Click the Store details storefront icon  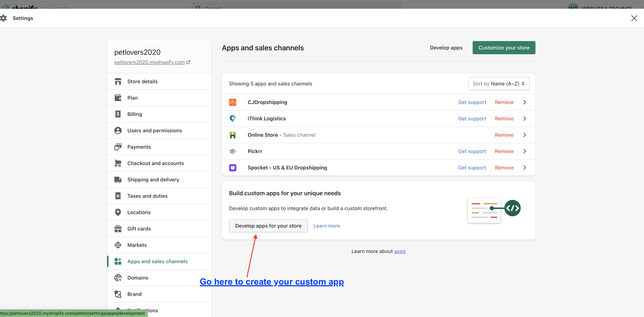[x=118, y=81]
